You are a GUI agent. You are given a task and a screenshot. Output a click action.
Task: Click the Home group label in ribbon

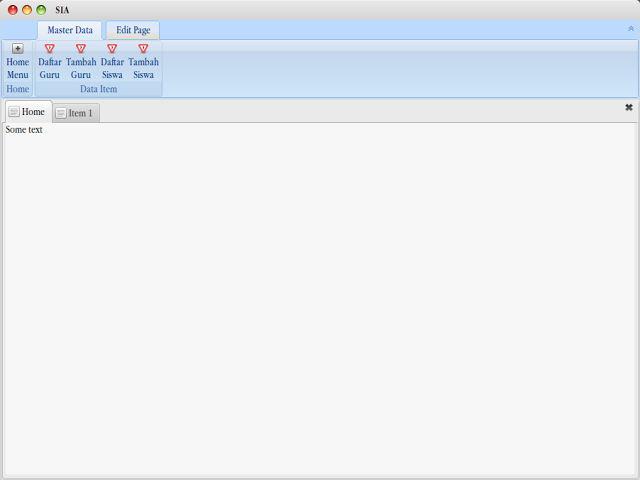point(18,90)
